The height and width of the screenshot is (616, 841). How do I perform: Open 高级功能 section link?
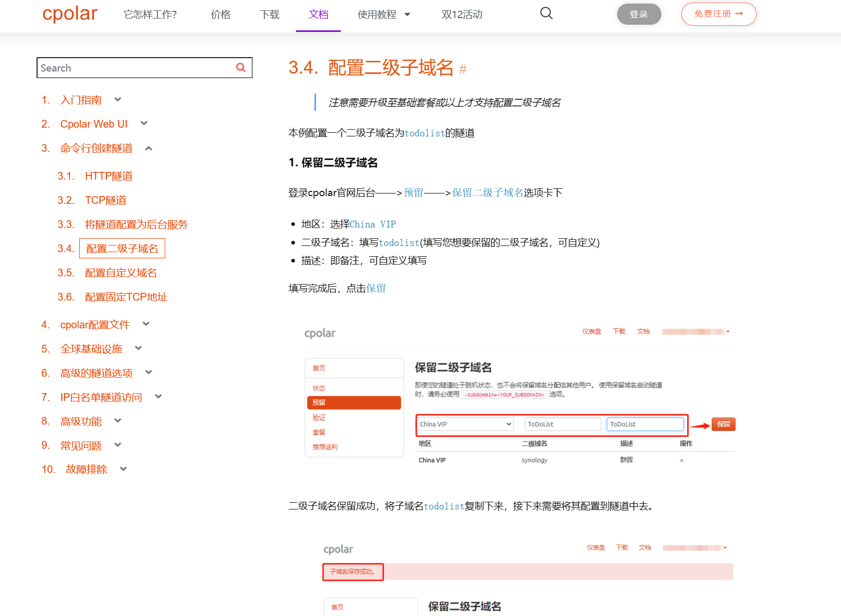[81, 421]
